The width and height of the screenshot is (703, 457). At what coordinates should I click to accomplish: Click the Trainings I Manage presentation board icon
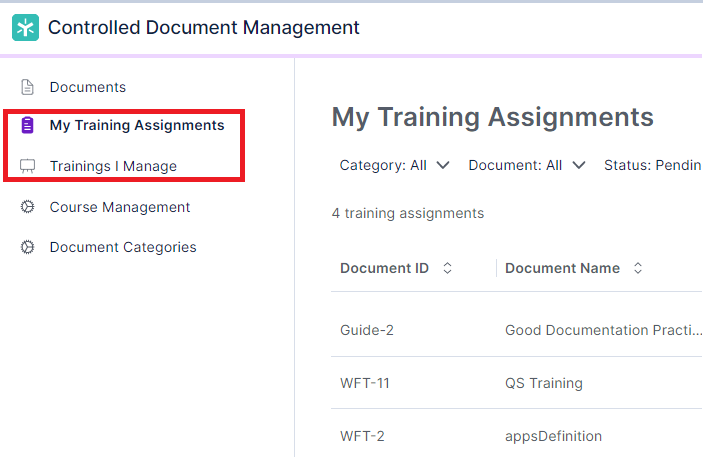27,166
